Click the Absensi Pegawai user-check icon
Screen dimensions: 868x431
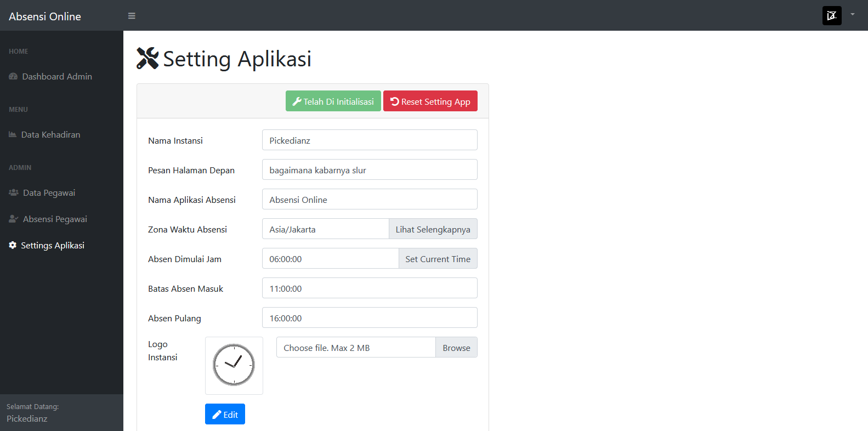pos(14,219)
